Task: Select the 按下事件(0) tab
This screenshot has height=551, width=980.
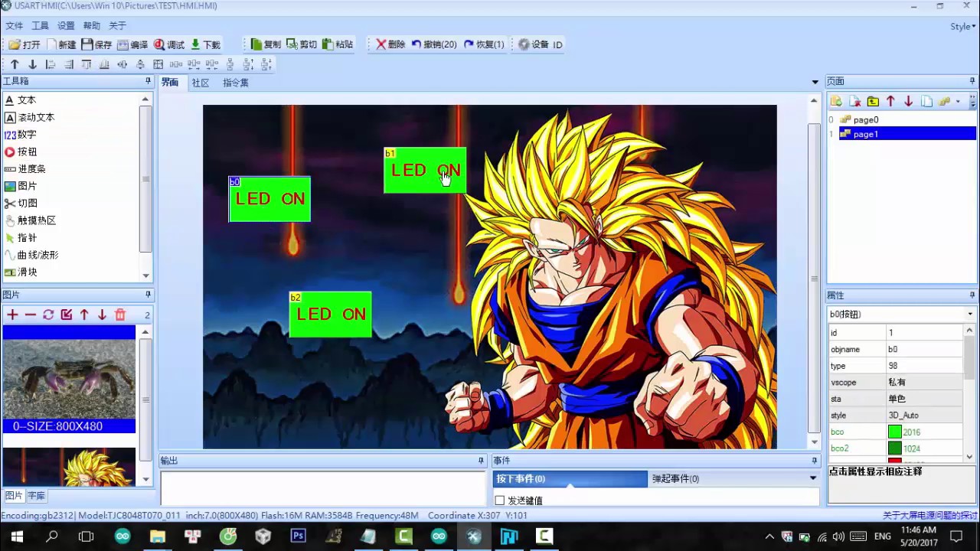Action: click(570, 479)
